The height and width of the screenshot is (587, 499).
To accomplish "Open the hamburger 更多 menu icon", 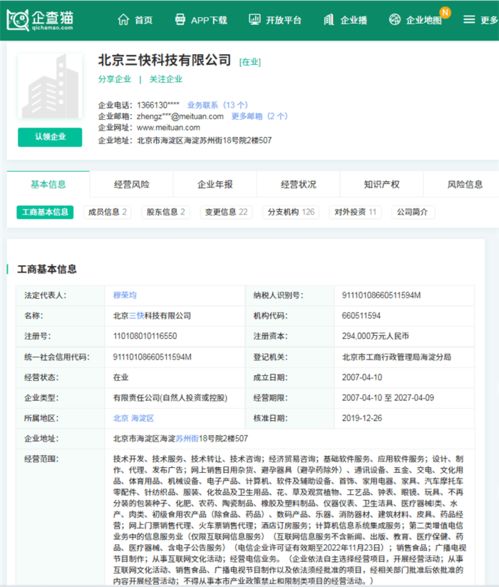I will point(469,19).
